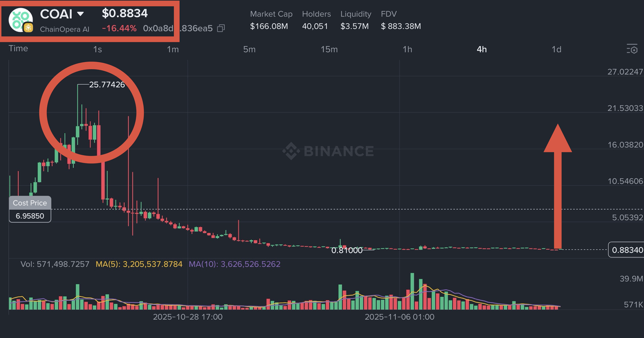
Task: Switch to the 15m timeframe
Action: (x=329, y=49)
